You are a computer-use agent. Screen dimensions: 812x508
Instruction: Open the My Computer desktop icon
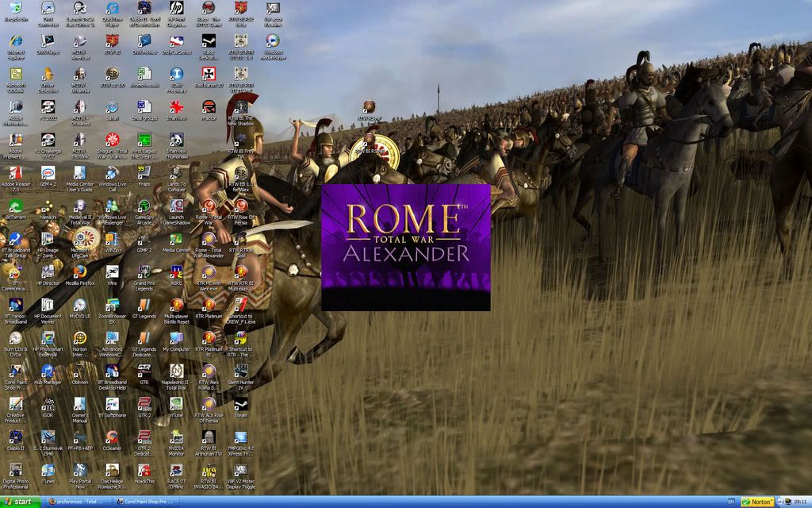[x=176, y=338]
